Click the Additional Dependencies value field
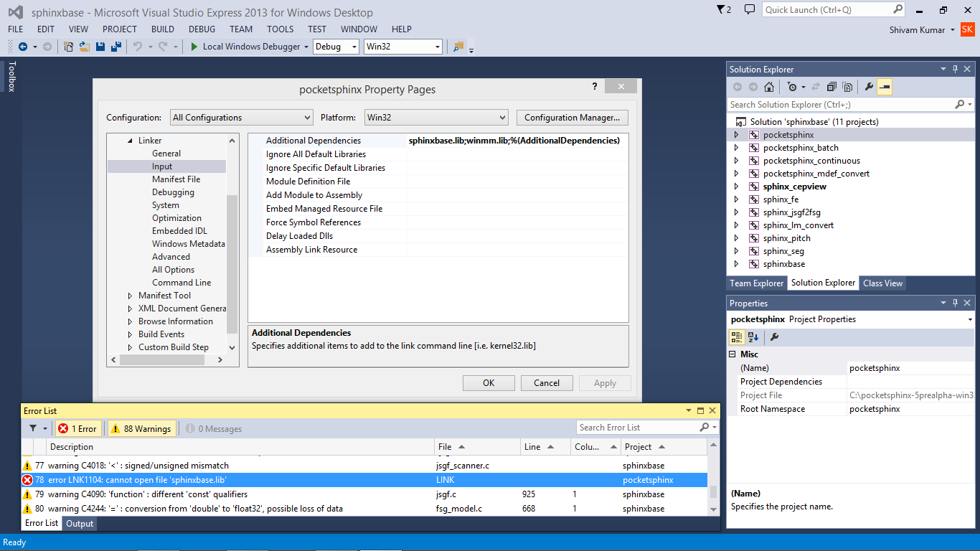980x551 pixels. pos(517,141)
